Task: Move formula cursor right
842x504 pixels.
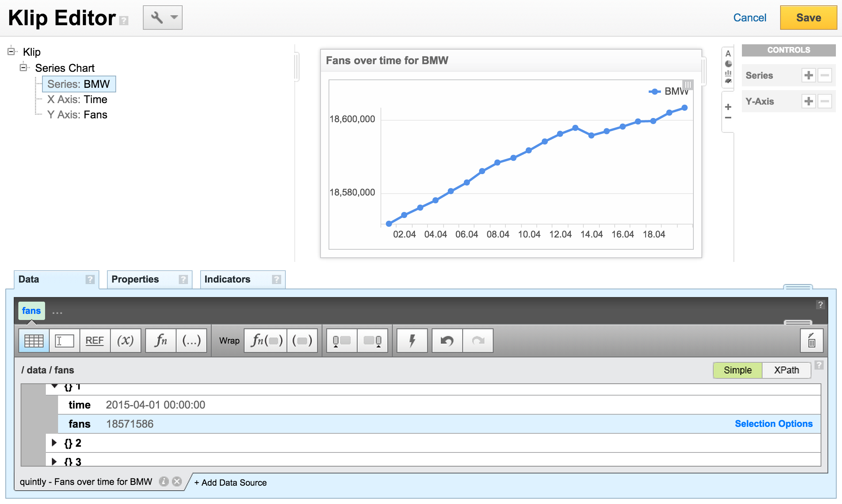Action: [x=372, y=341]
